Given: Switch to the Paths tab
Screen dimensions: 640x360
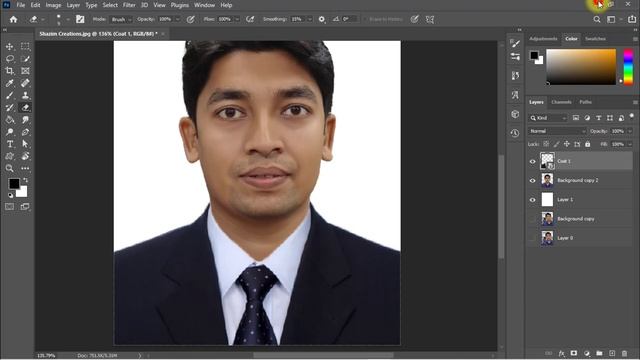Looking at the screenshot, I should [585, 102].
